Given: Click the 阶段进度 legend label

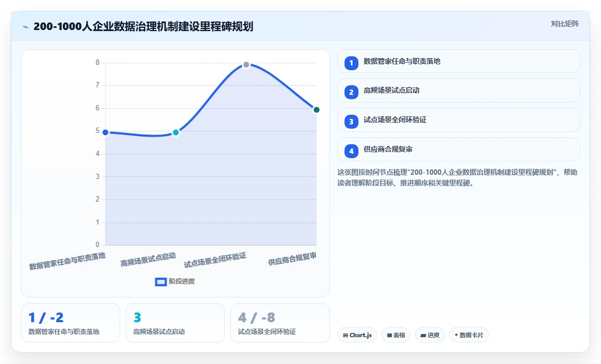Looking at the screenshot, I should (x=182, y=281).
